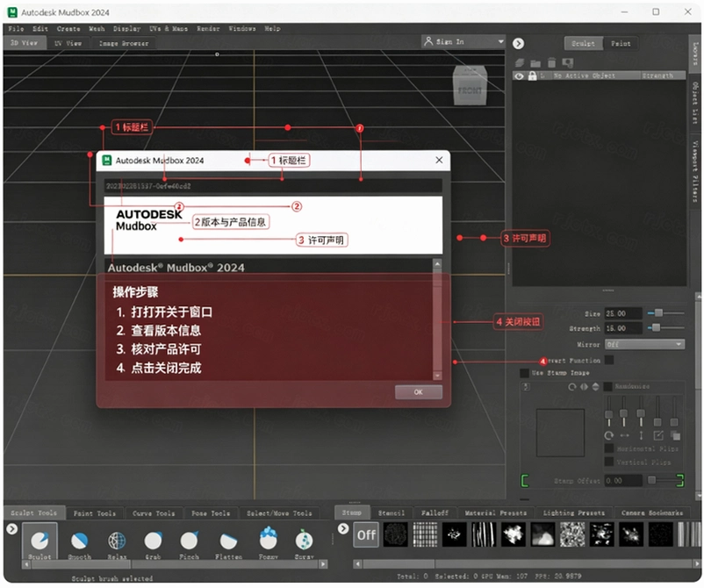
Task: Select the Relax brush tool
Action: (117, 541)
